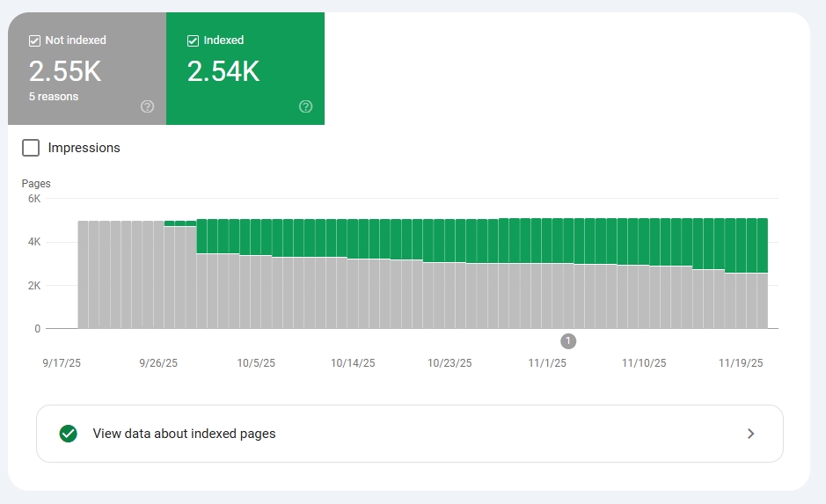
Task: Open View data about indexed pages
Action: click(x=184, y=434)
